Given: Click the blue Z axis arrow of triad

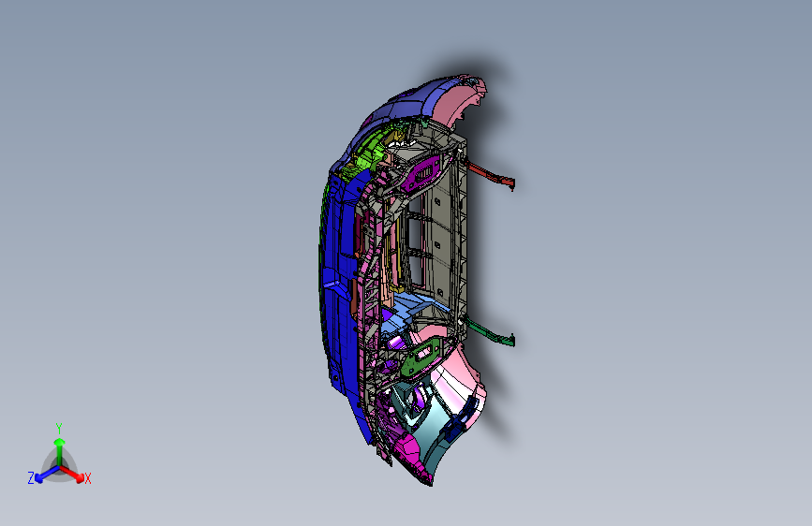Looking at the screenshot, I should 46,475.
